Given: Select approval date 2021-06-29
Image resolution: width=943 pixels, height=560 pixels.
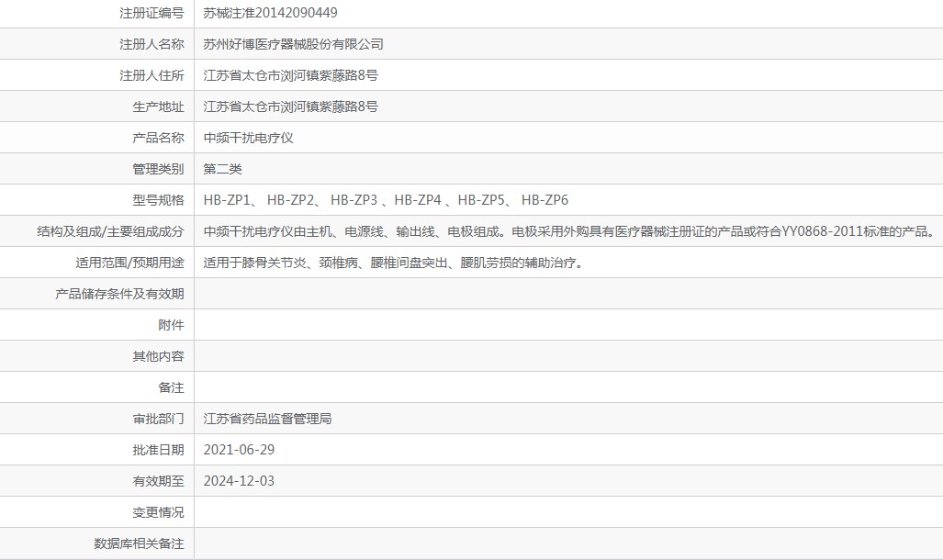Looking at the screenshot, I should click(239, 450).
